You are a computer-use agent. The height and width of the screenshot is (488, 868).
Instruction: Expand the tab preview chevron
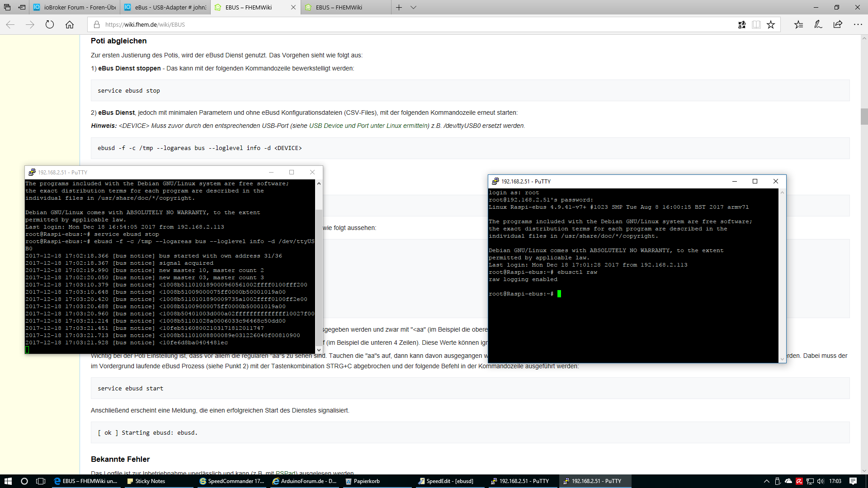(413, 7)
